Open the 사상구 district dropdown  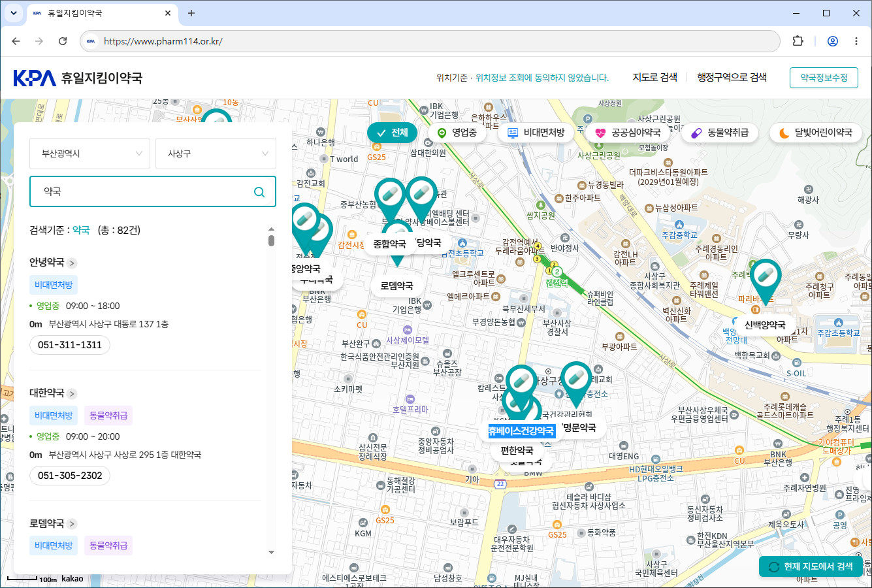click(216, 154)
